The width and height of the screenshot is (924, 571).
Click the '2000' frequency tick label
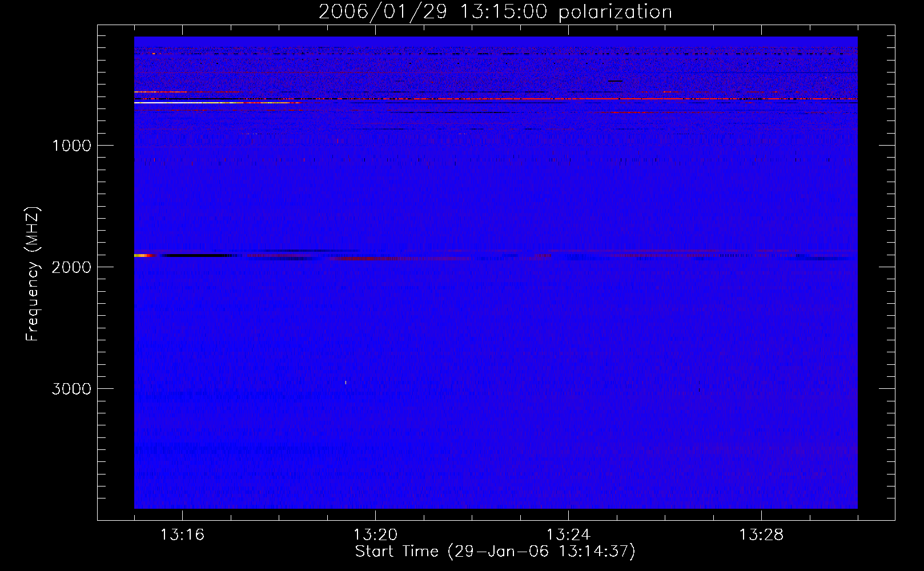click(x=71, y=267)
